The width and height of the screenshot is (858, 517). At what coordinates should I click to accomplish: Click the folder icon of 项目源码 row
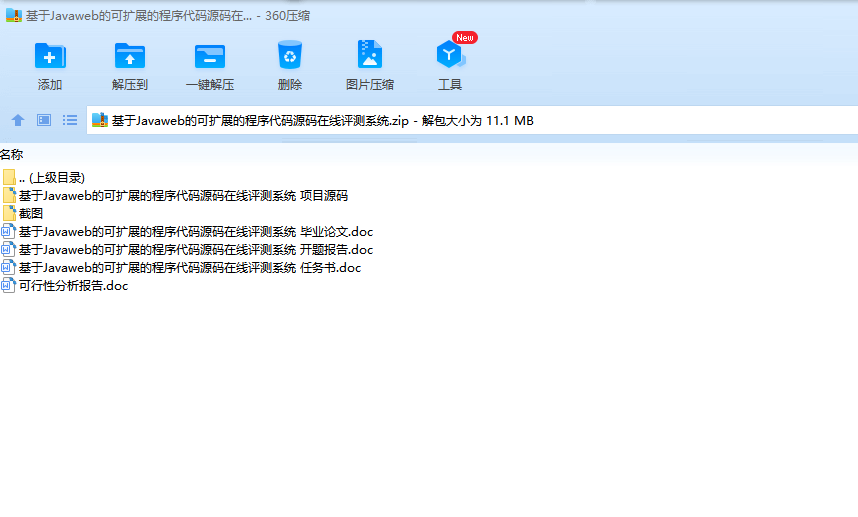click(9, 195)
